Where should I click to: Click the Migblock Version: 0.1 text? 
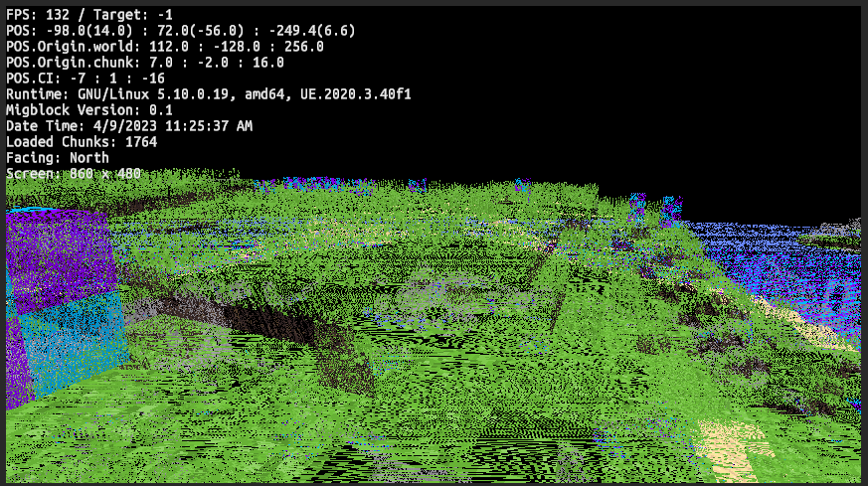pos(89,110)
